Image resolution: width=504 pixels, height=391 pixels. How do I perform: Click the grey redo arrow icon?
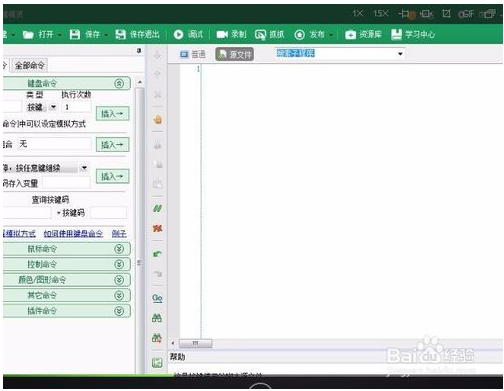pyautogui.click(x=157, y=274)
